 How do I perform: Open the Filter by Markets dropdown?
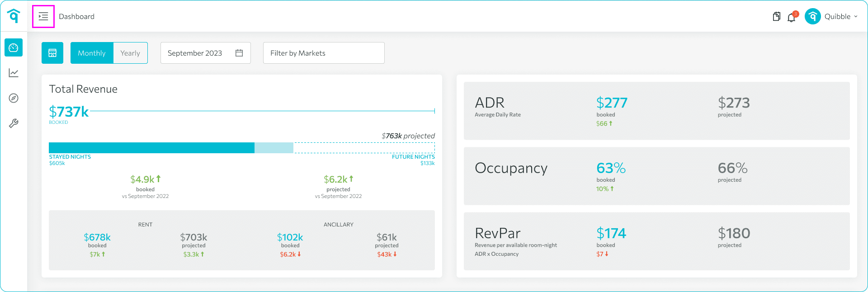(x=324, y=53)
